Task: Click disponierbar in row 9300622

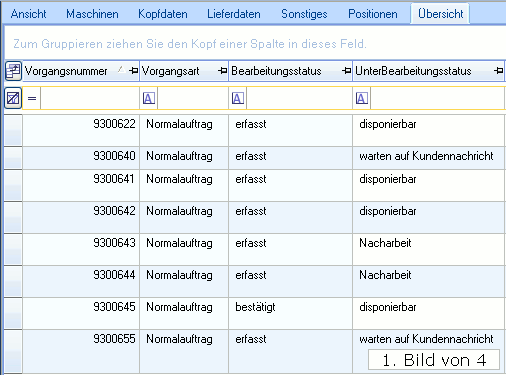Action: tap(388, 124)
